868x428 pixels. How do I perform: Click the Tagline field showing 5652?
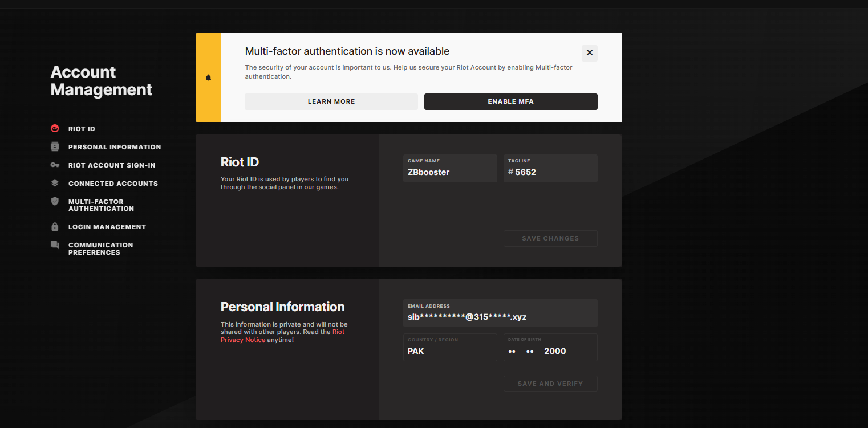550,168
